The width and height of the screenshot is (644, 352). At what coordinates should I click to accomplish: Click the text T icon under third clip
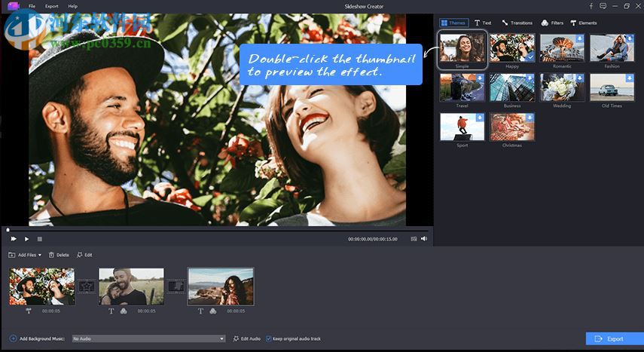pos(201,311)
